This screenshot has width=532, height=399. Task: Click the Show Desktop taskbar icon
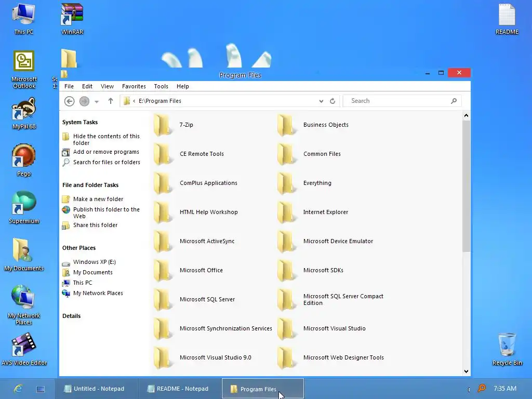pyautogui.click(x=41, y=389)
